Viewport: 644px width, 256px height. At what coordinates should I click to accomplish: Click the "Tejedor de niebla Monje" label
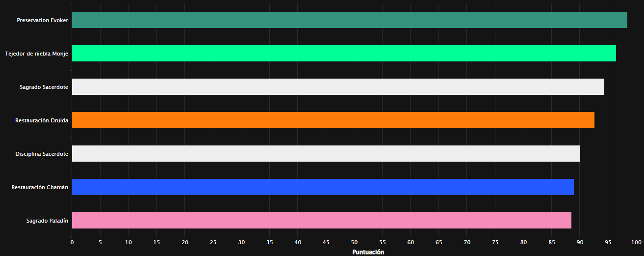click(x=36, y=54)
